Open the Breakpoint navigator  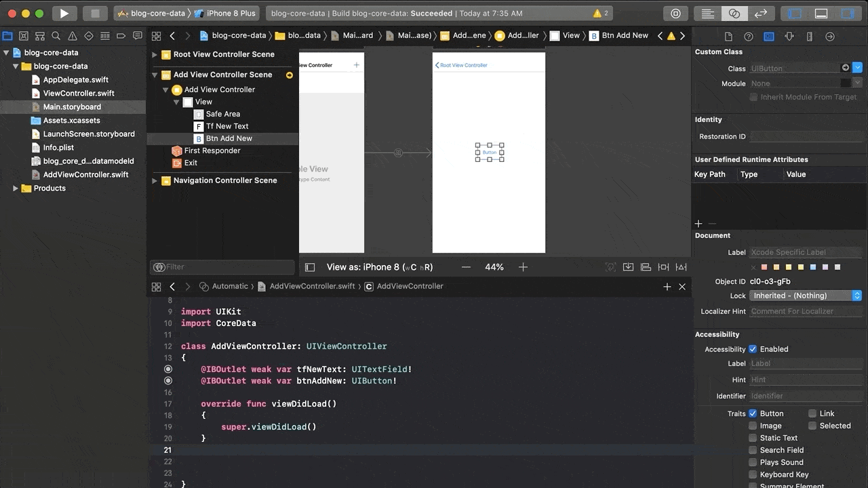coord(120,36)
